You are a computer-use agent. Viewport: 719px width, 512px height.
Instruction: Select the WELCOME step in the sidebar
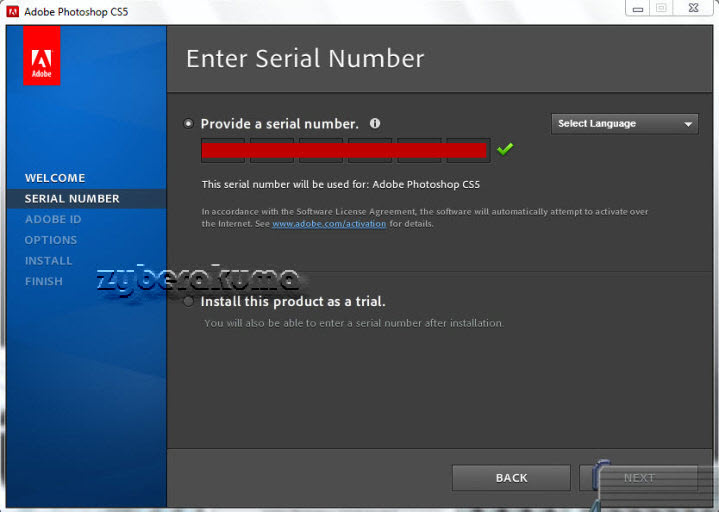tap(55, 178)
